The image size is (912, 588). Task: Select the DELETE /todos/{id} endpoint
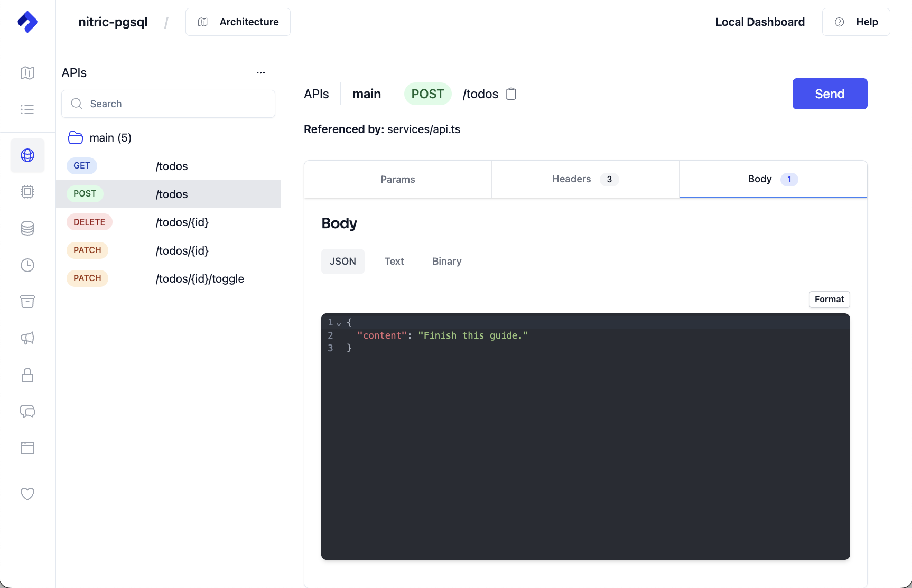pyautogui.click(x=168, y=222)
